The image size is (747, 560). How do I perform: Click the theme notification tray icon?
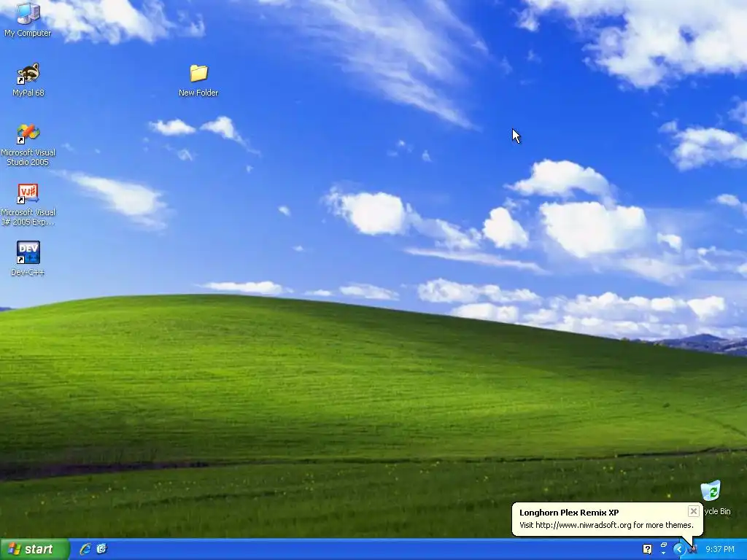[x=693, y=549]
